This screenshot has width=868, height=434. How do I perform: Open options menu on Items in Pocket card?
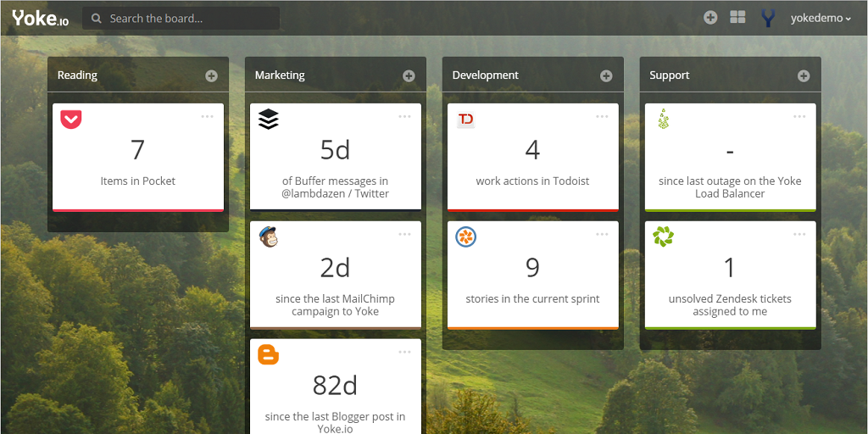tap(208, 117)
